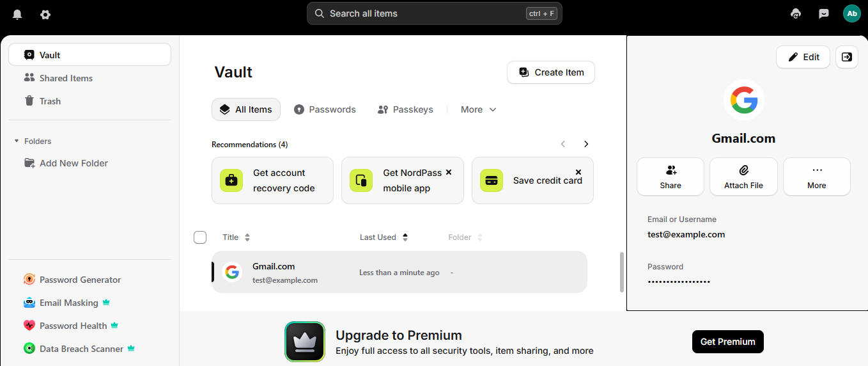Dismiss the Get NordPass mobile app card
Viewport: 868px width, 366px height.
[x=449, y=172]
